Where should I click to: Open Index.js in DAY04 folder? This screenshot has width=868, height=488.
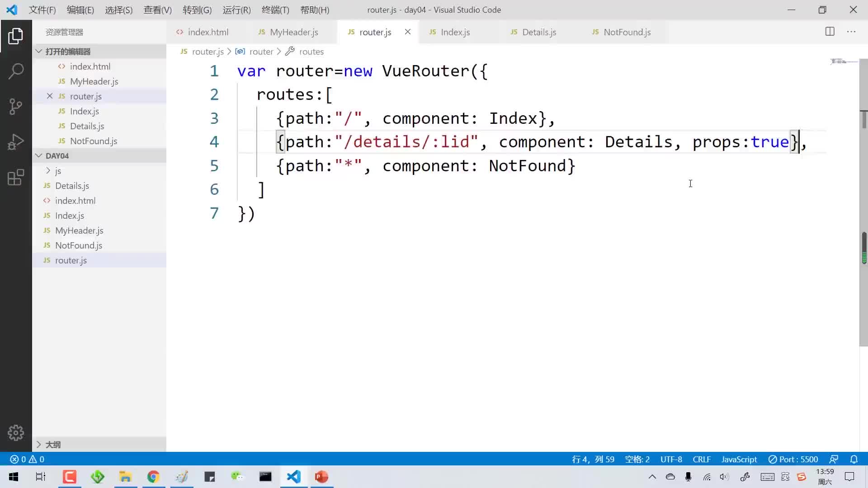pos(99,216)
